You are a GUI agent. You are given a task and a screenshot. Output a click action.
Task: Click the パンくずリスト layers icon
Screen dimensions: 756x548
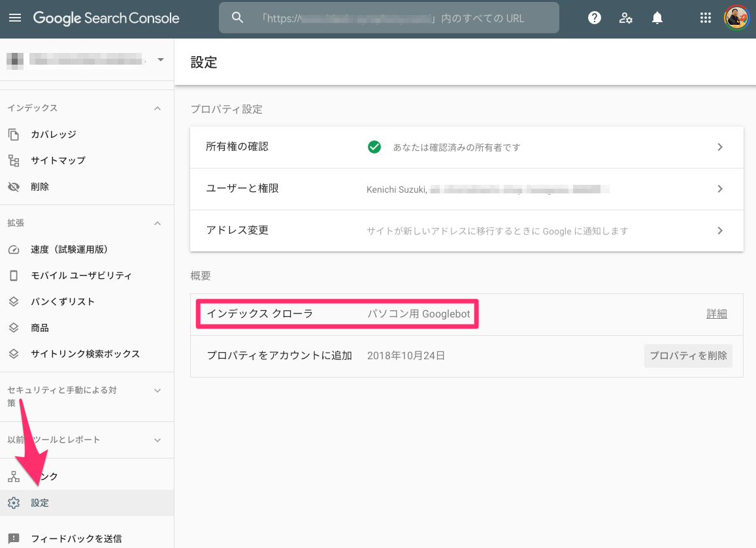coord(14,301)
